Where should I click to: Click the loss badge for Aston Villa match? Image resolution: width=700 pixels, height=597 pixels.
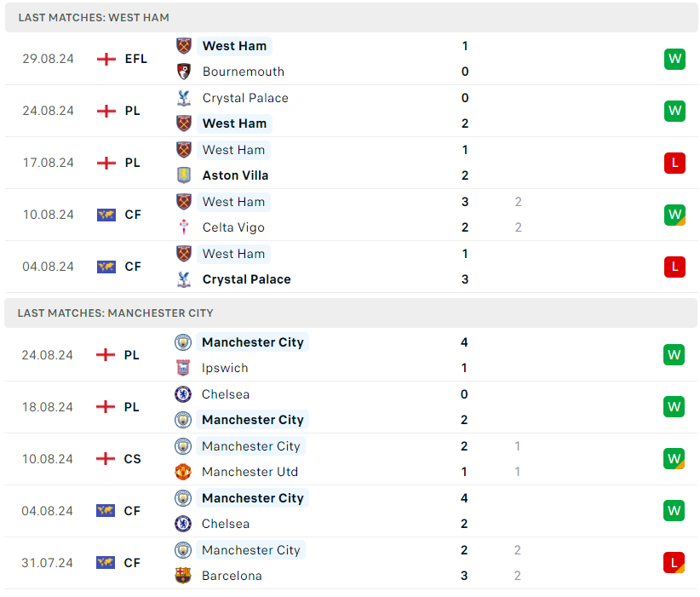[x=674, y=163]
